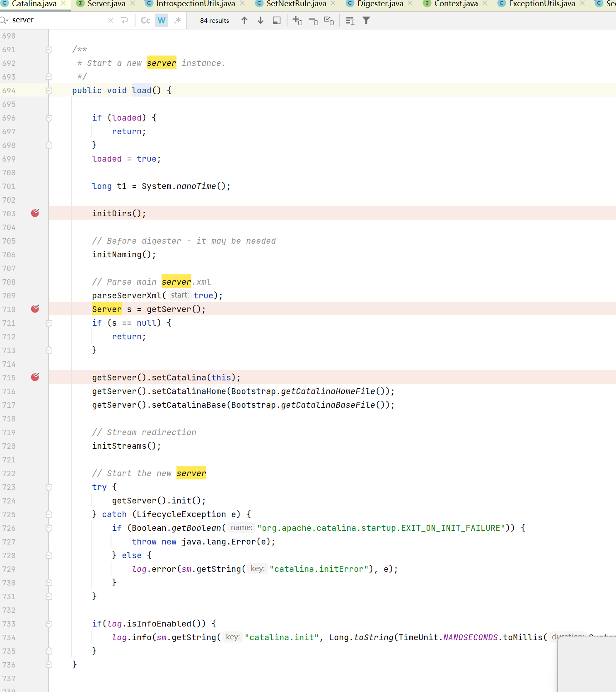Toggle breakpoint on line 703 initDirs
616x692 pixels.
pyautogui.click(x=35, y=213)
